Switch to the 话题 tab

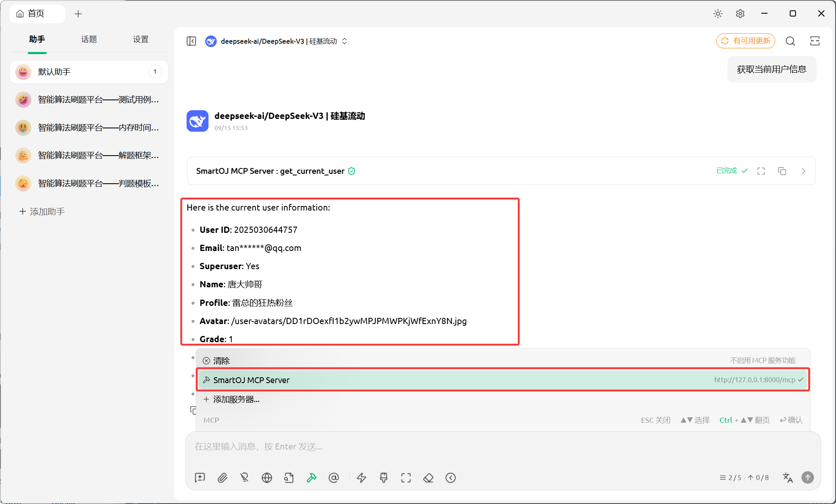pos(89,39)
